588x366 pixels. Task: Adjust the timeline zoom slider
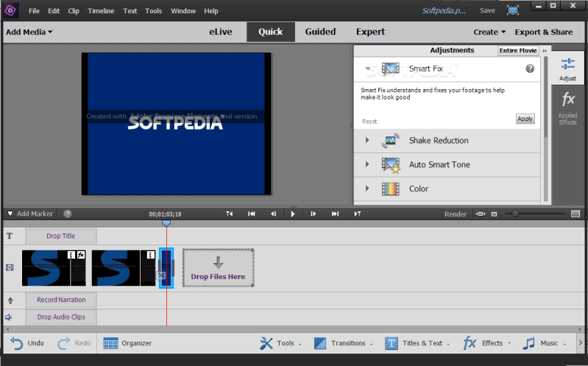click(515, 214)
